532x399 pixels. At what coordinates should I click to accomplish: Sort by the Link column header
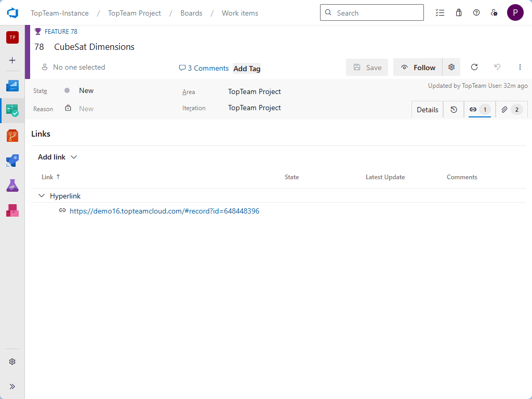(47, 177)
